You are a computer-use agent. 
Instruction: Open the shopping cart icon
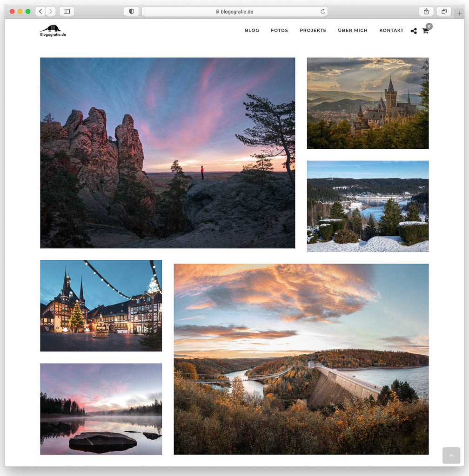point(425,31)
